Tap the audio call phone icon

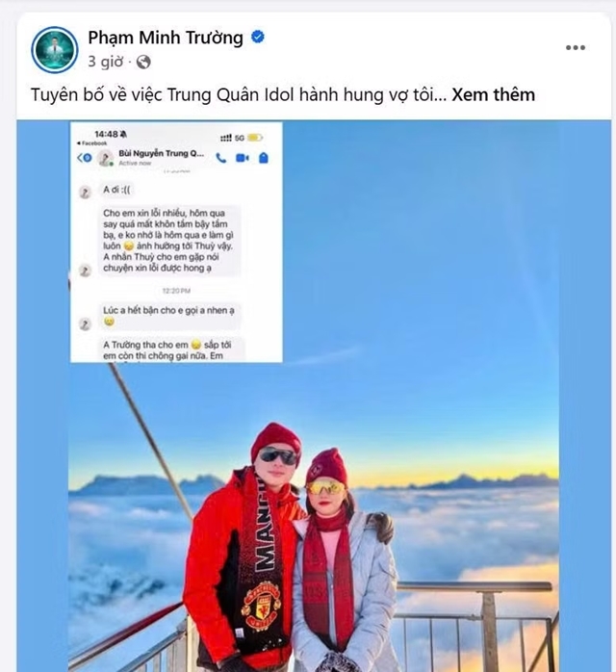tap(221, 158)
